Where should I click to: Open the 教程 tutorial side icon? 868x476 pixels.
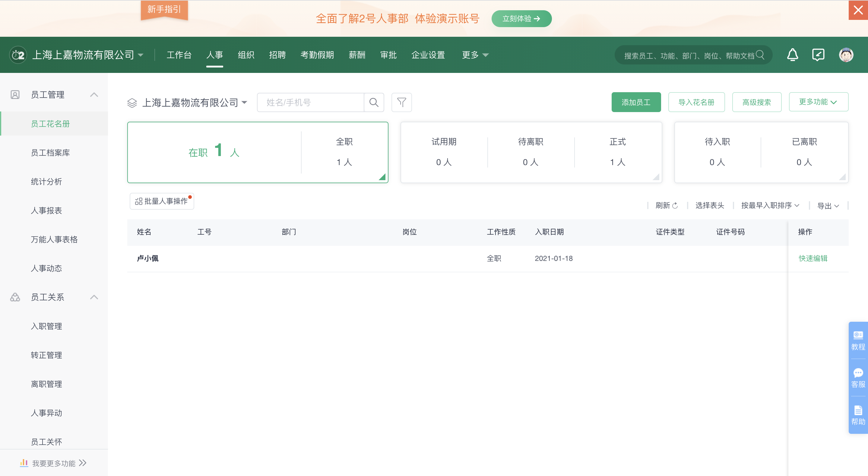[858, 340]
